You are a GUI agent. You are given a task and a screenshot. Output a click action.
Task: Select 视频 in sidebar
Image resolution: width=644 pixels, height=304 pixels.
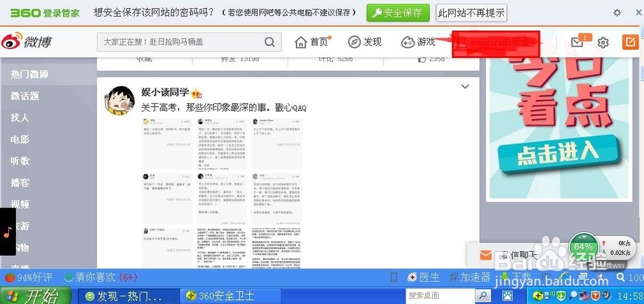pyautogui.click(x=20, y=204)
